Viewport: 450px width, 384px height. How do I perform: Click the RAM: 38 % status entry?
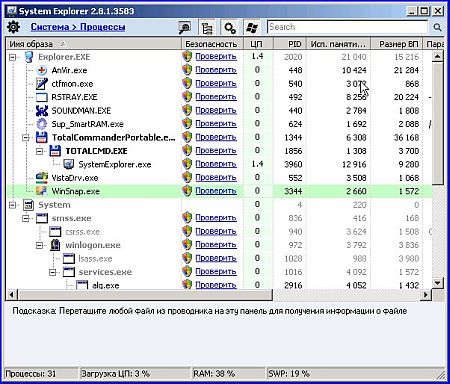214,374
